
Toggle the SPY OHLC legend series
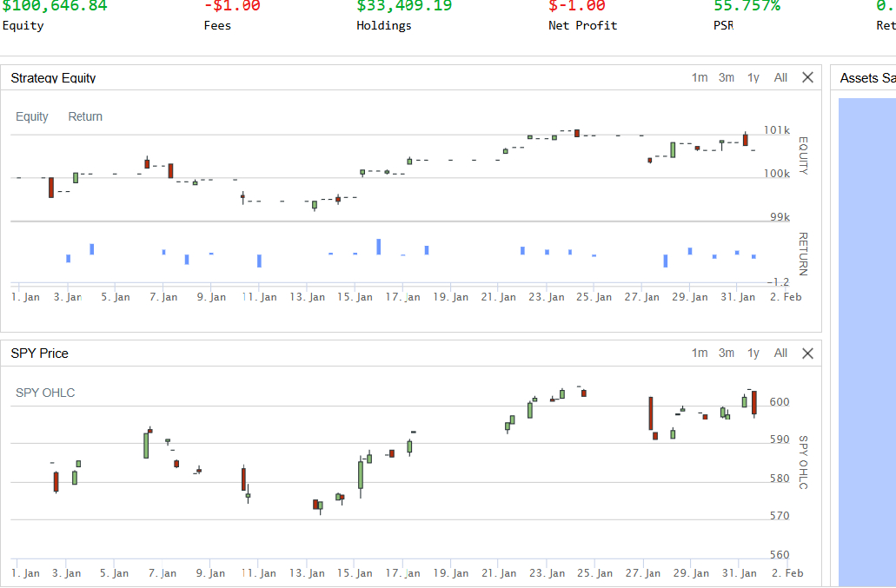click(x=45, y=393)
